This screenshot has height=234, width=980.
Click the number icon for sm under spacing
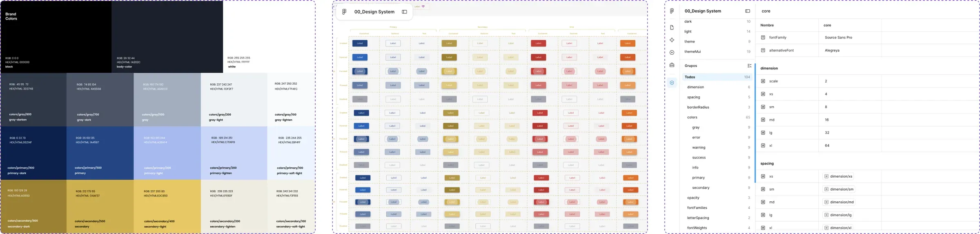[x=763, y=189]
